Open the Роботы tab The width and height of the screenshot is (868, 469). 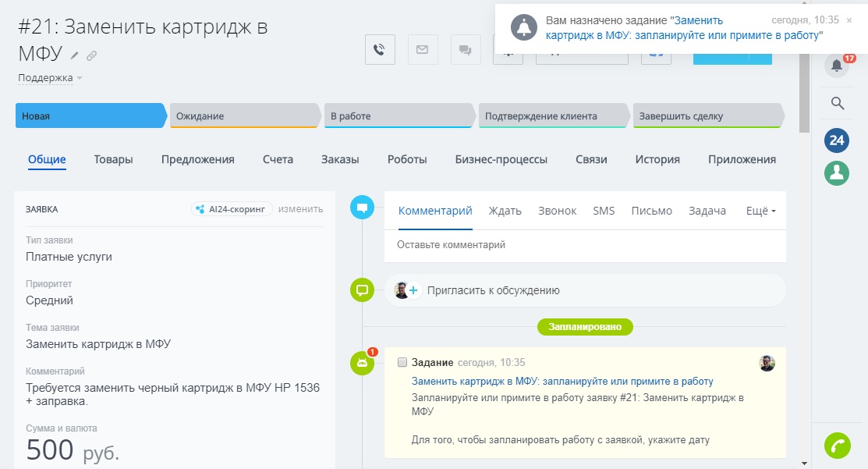(407, 159)
